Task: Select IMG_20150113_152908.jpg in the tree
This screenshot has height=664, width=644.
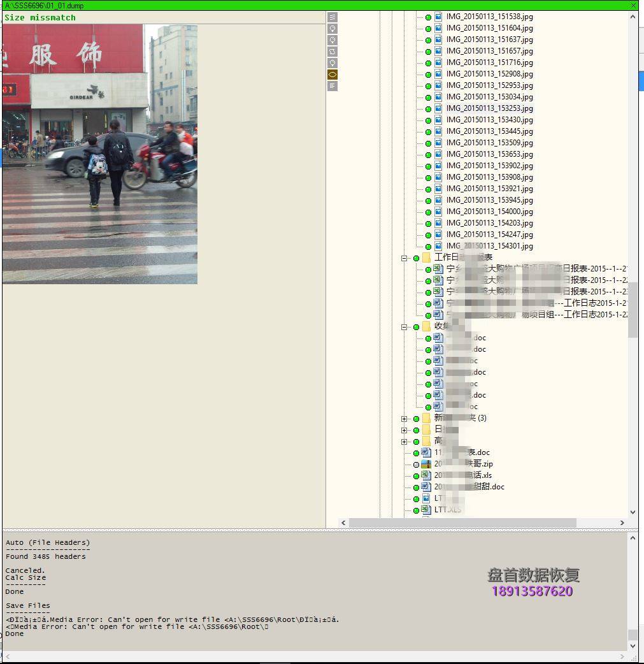Action: pos(489,74)
